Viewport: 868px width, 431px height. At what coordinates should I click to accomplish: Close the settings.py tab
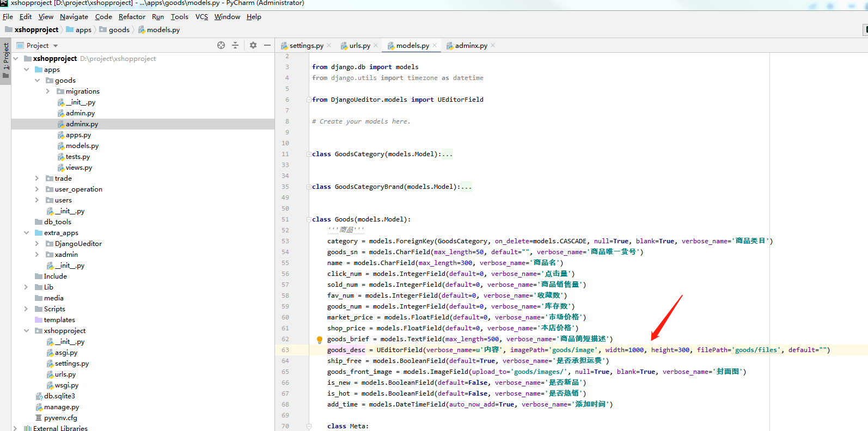(329, 45)
